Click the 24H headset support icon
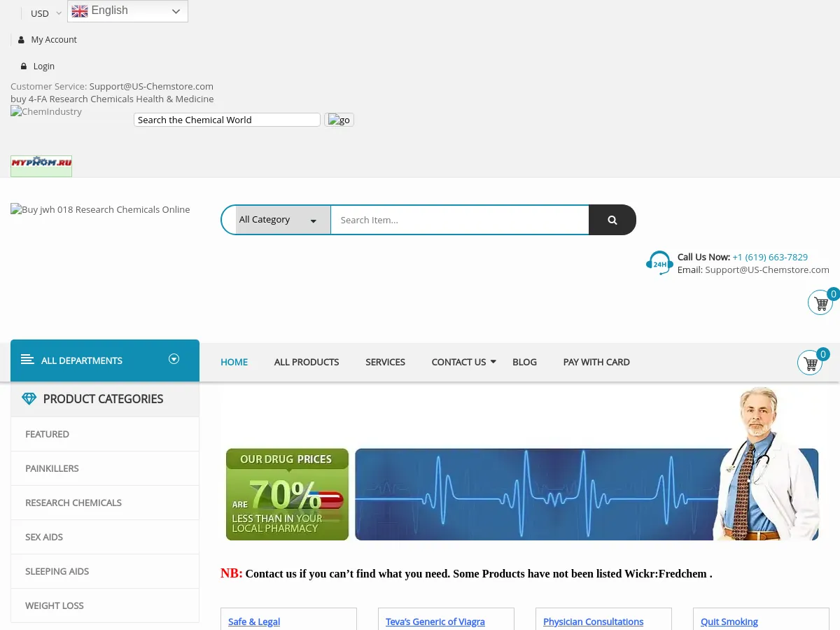This screenshot has width=840, height=630. (659, 263)
